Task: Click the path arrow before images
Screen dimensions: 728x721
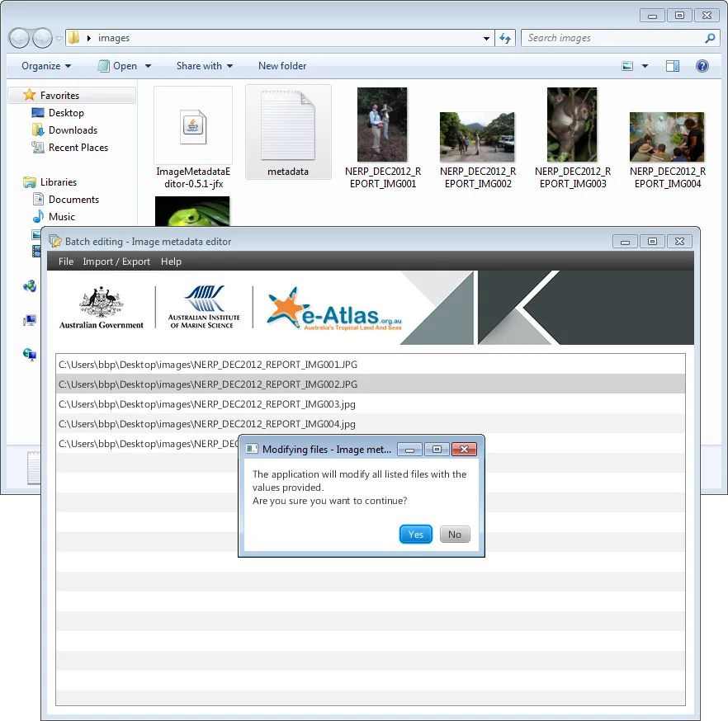Action: pyautogui.click(x=88, y=38)
